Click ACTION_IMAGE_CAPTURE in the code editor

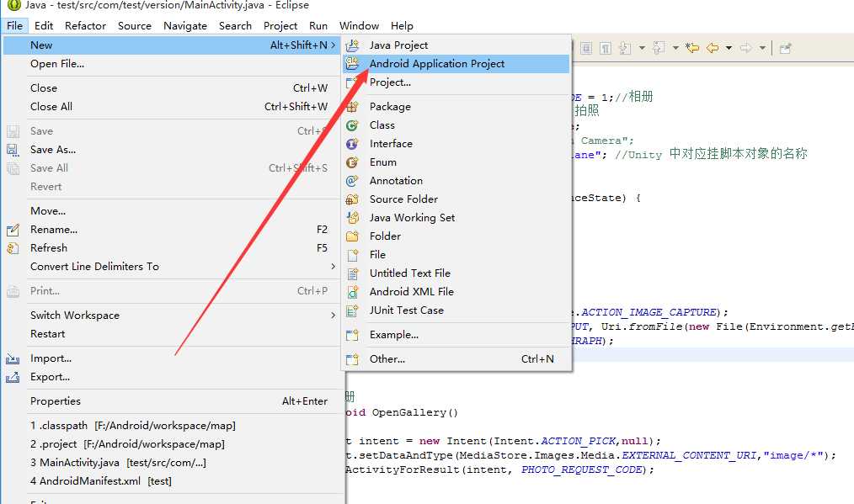[x=649, y=312]
